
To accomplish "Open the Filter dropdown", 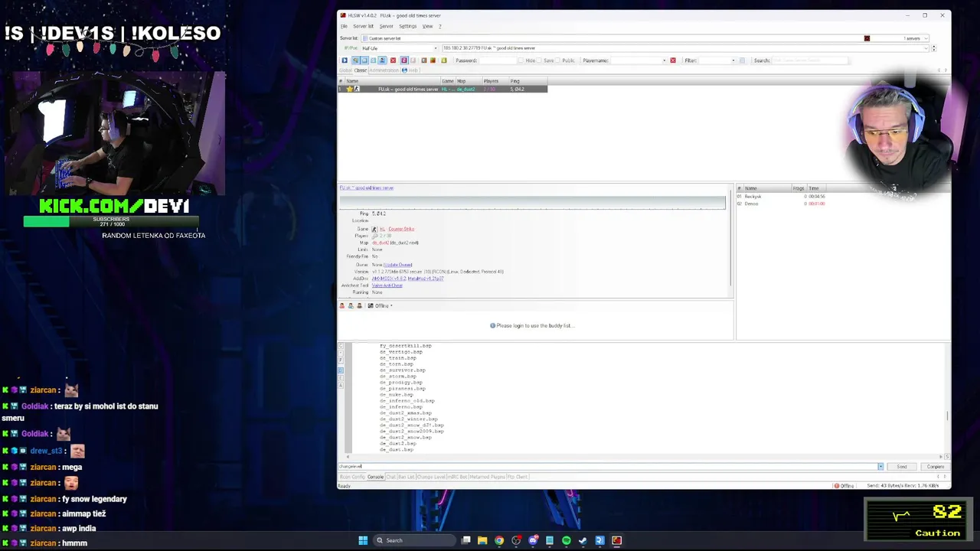I will coord(733,60).
